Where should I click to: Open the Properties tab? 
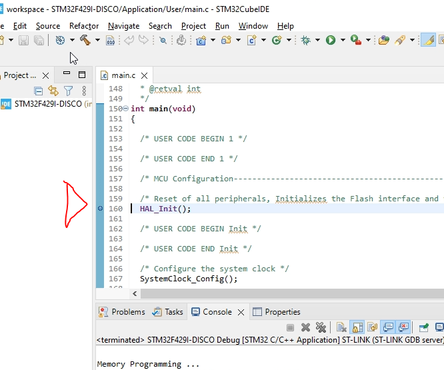(x=277, y=312)
